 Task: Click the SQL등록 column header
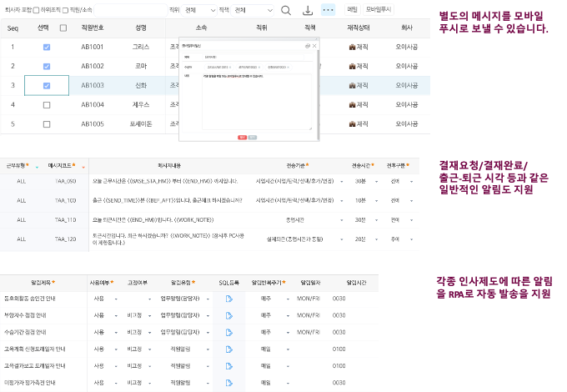[x=229, y=283]
